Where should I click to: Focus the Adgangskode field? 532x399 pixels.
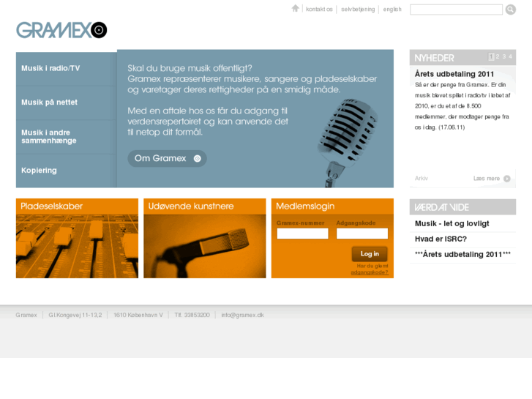pyautogui.click(x=362, y=234)
